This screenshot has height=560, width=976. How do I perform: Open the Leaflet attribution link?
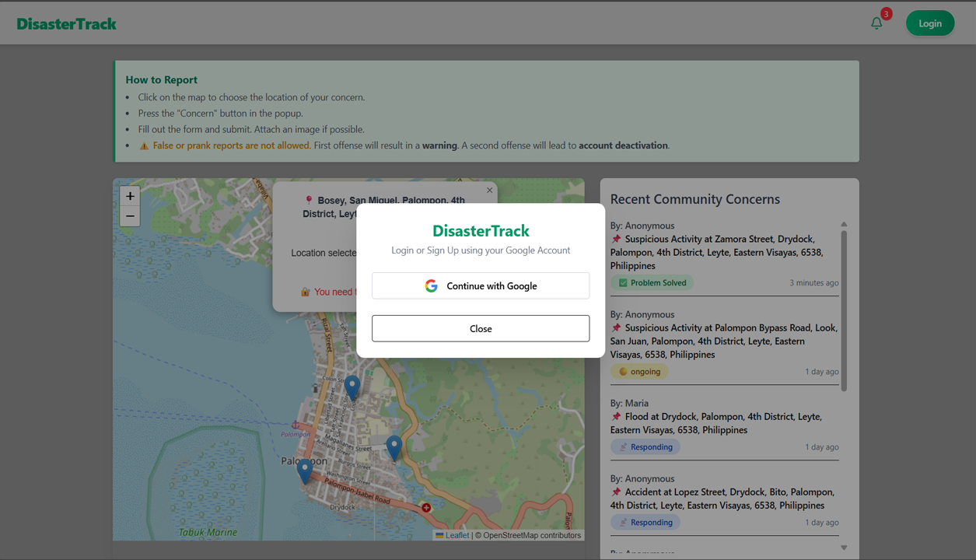click(x=457, y=535)
